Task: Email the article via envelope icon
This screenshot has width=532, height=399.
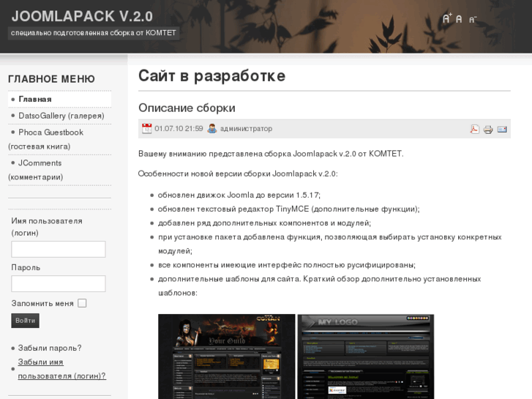Action: click(502, 129)
